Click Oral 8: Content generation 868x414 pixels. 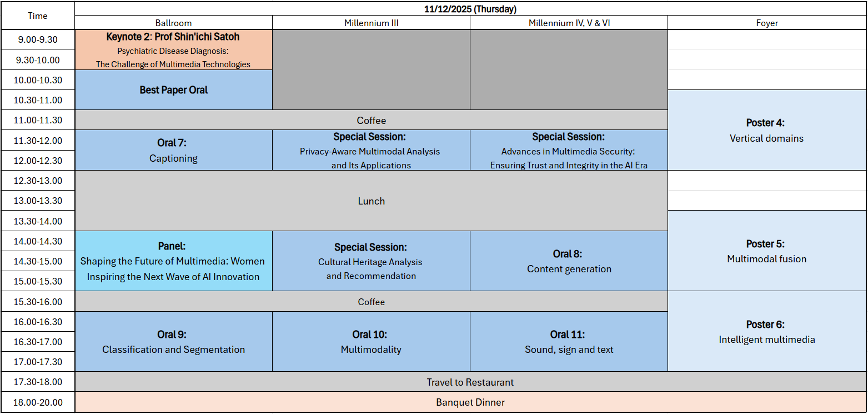[x=569, y=261]
